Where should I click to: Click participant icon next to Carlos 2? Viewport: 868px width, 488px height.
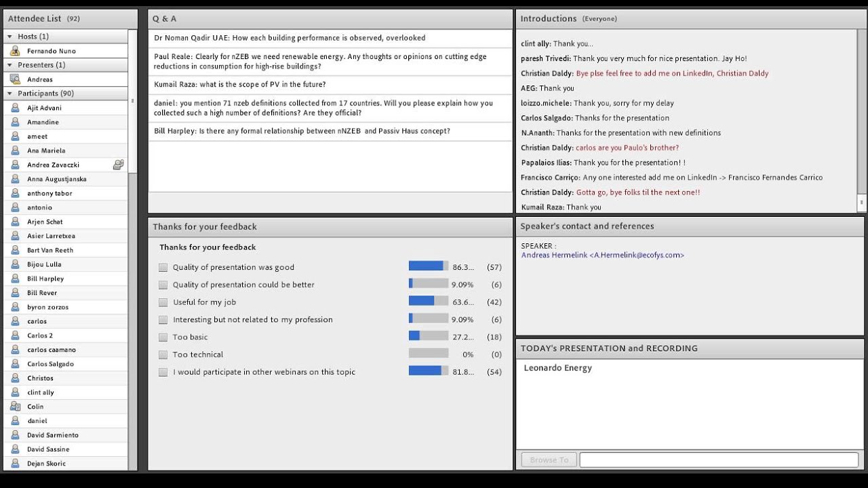pos(15,335)
